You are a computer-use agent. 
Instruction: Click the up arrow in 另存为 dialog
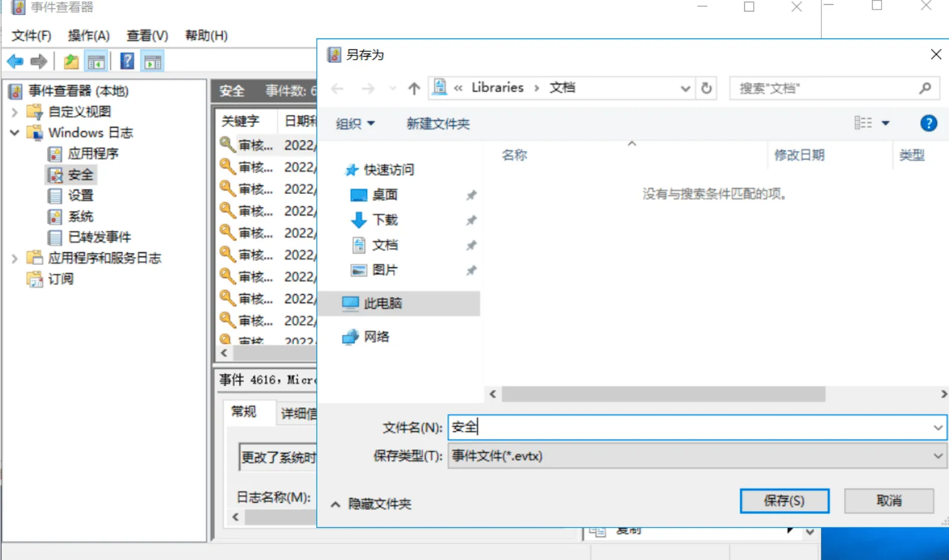pos(414,89)
